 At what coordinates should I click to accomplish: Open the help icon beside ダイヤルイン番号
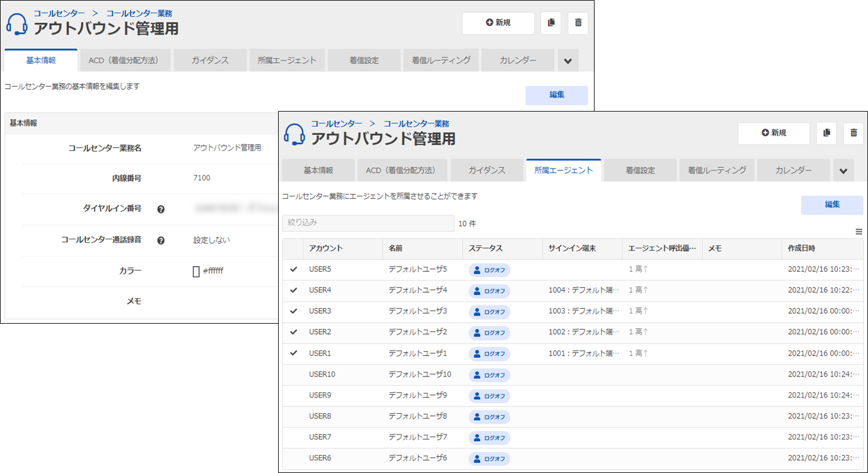pos(161,209)
